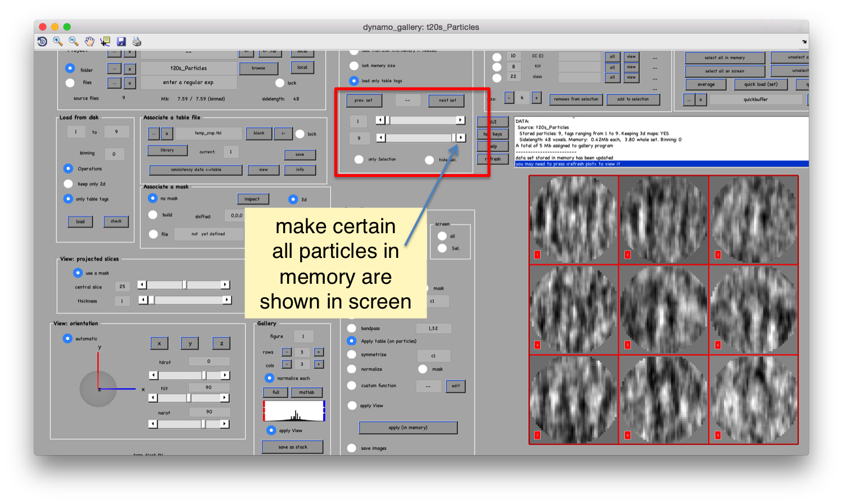Select the zoom in magnifier tool

pos(57,42)
